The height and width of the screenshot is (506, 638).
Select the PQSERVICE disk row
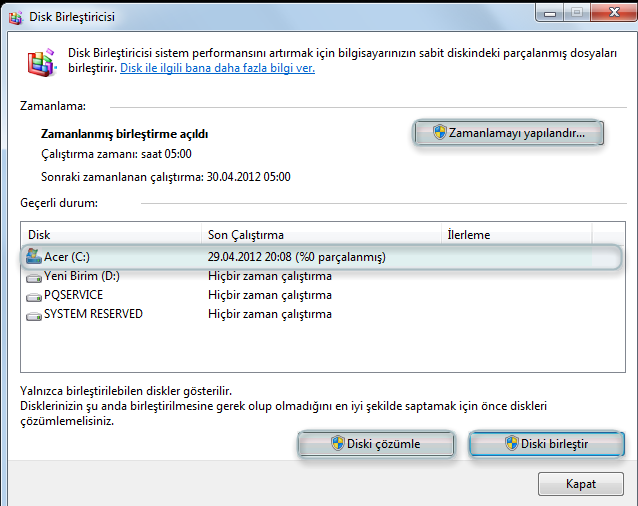click(321, 295)
